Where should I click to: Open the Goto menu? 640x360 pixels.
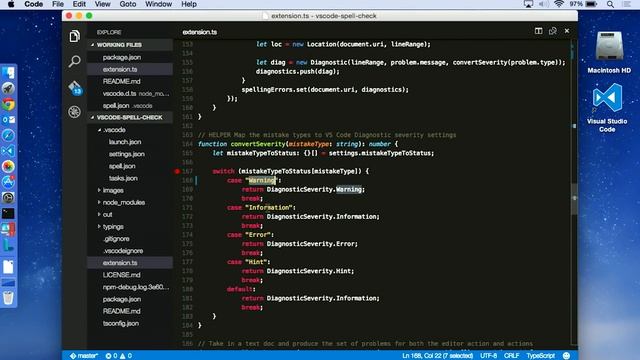[x=128, y=4]
